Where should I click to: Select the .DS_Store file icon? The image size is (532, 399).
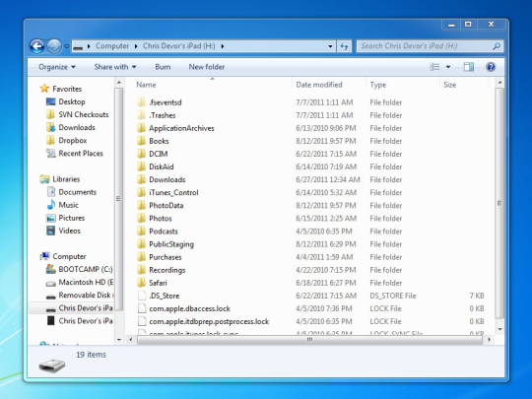click(142, 296)
